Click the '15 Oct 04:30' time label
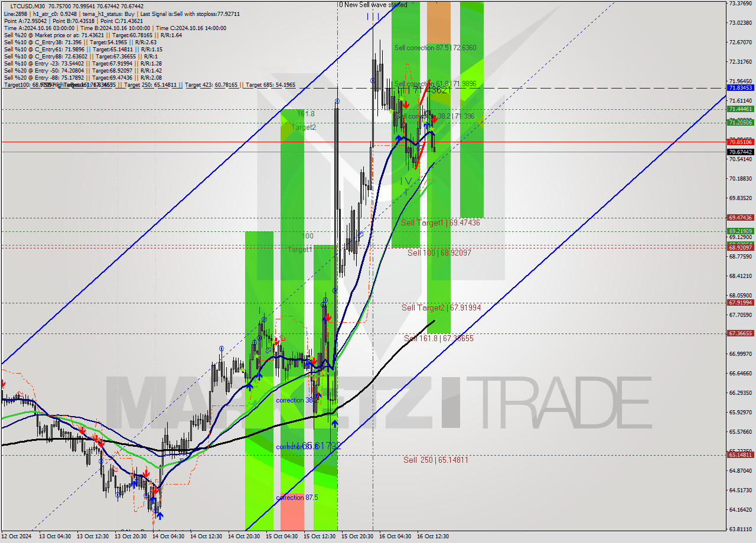Viewport: 756px width, 543px height. pyautogui.click(x=281, y=537)
